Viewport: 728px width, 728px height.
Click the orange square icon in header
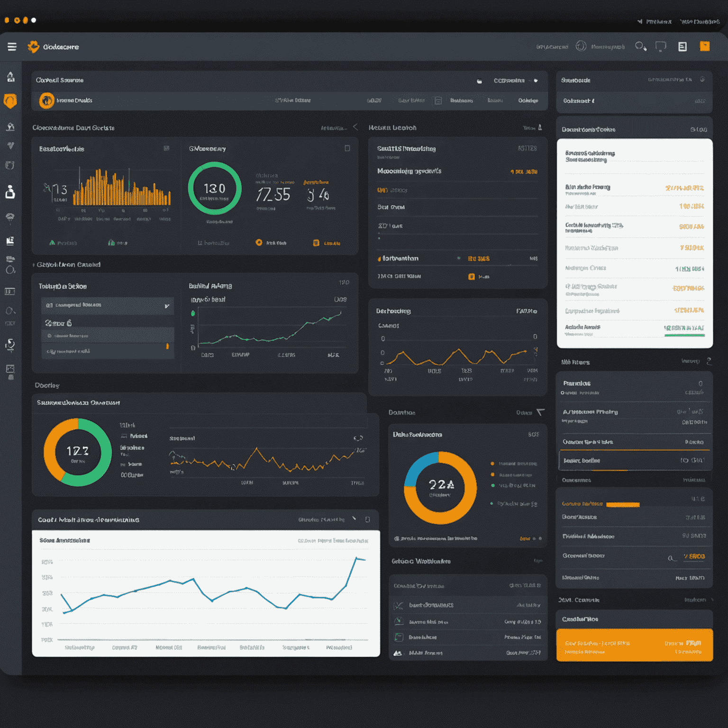tap(705, 46)
